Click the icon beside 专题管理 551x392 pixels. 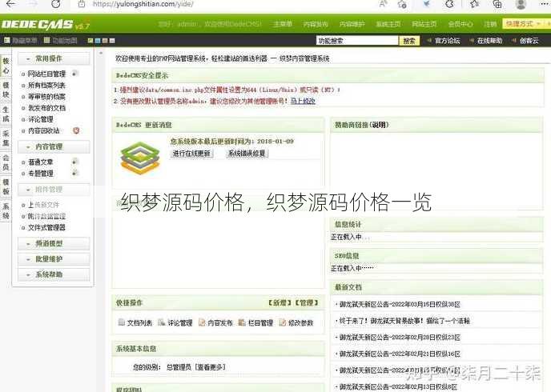(74, 173)
